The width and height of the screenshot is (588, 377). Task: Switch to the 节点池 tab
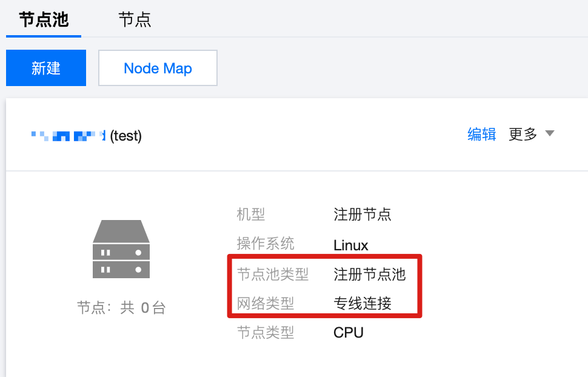[x=44, y=19]
